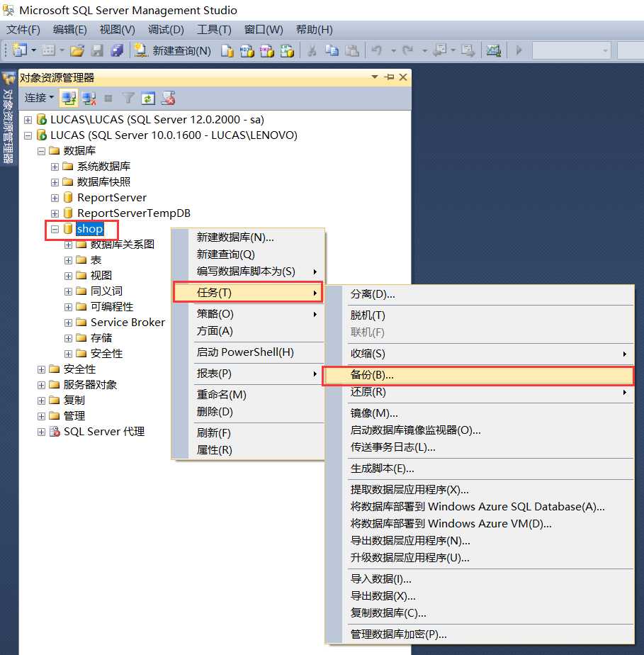Screen dimensions: 644x655
Task: Open the 还原(R) submenu
Action: 480,392
